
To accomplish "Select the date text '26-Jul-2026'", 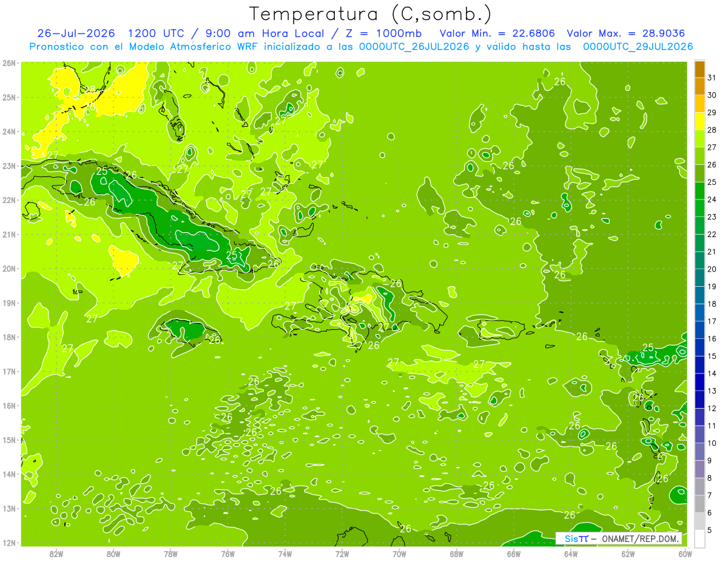I will (x=76, y=33).
